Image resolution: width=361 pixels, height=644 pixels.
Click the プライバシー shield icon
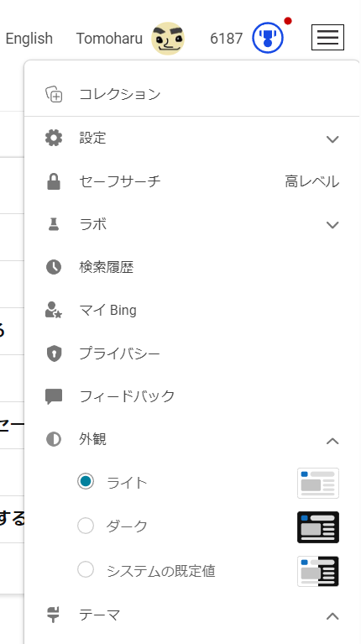point(54,353)
